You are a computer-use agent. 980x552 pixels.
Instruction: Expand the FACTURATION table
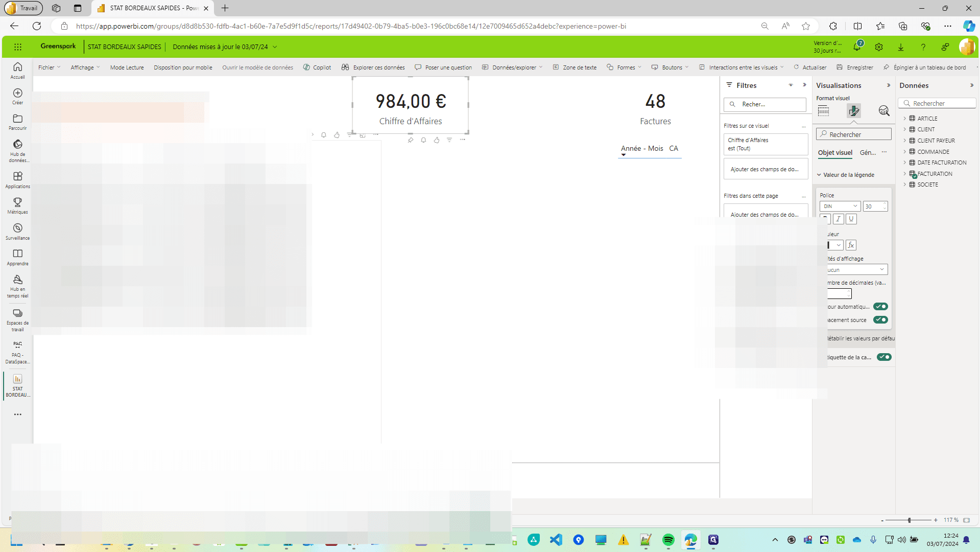(904, 174)
